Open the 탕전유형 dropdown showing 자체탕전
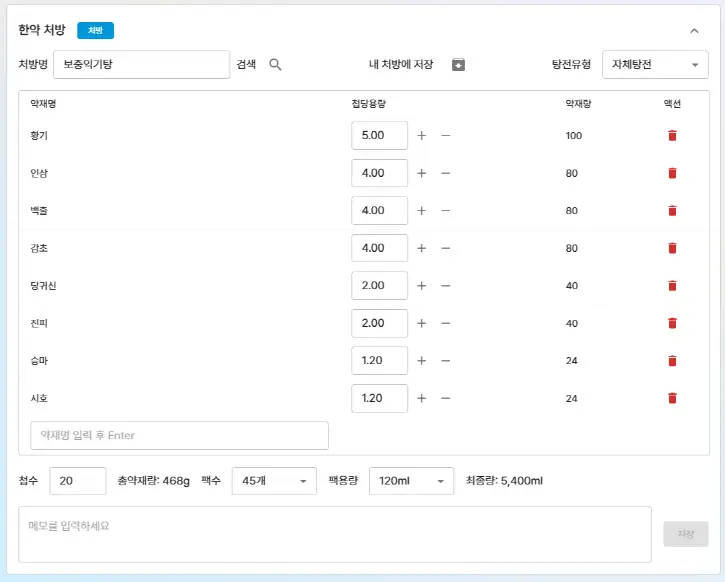Screen dimensions: 725x582 (655, 65)
